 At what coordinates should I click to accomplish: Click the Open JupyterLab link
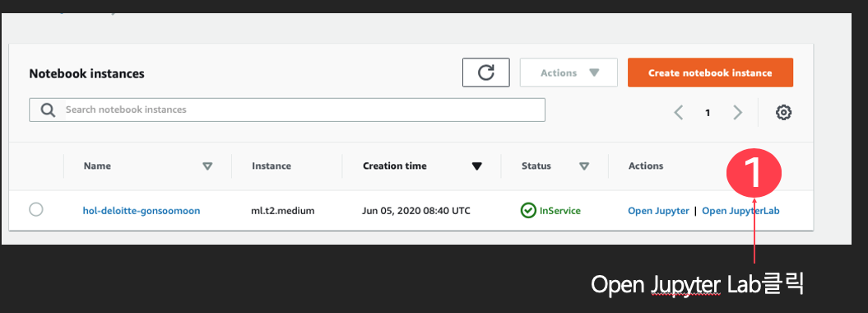coord(740,211)
